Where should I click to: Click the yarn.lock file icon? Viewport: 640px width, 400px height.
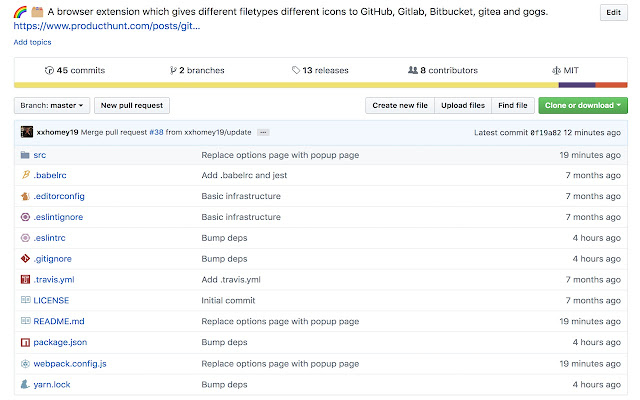coord(25,384)
